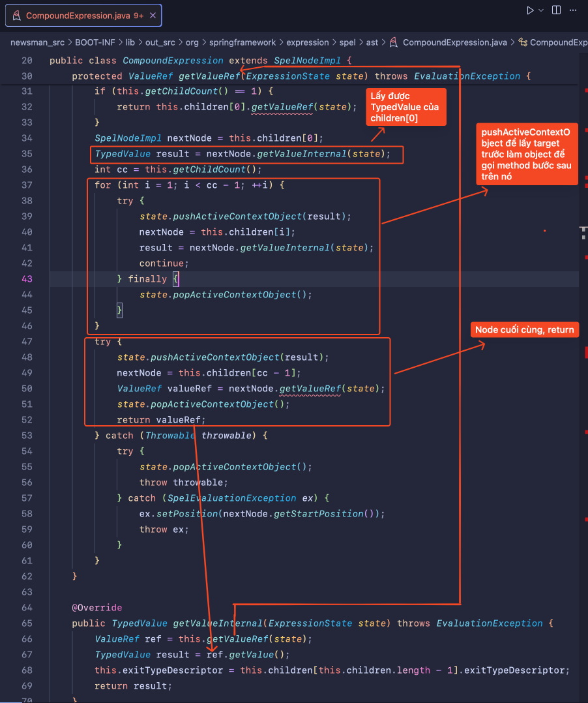Open the run options chevron dropdown
588x703 pixels.
(x=541, y=10)
